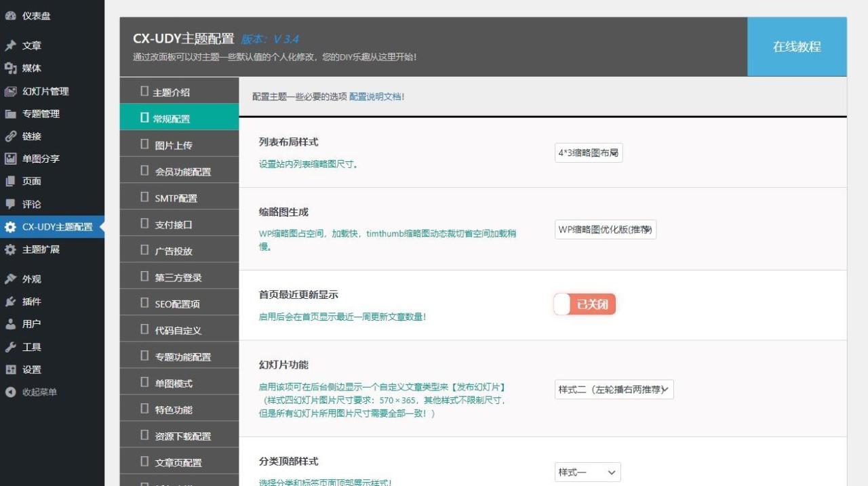
Task: Switch to the 会员功能配置 tab
Action: click(179, 171)
